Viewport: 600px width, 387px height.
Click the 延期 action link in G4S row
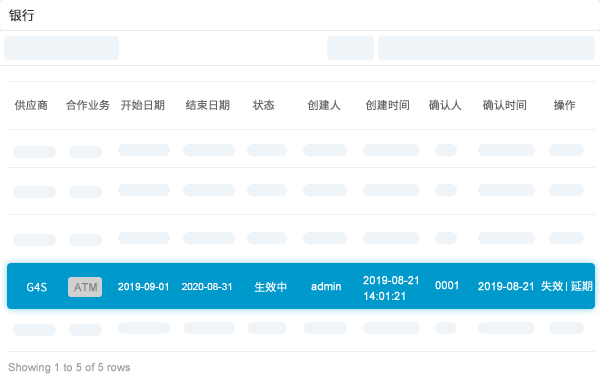(582, 286)
